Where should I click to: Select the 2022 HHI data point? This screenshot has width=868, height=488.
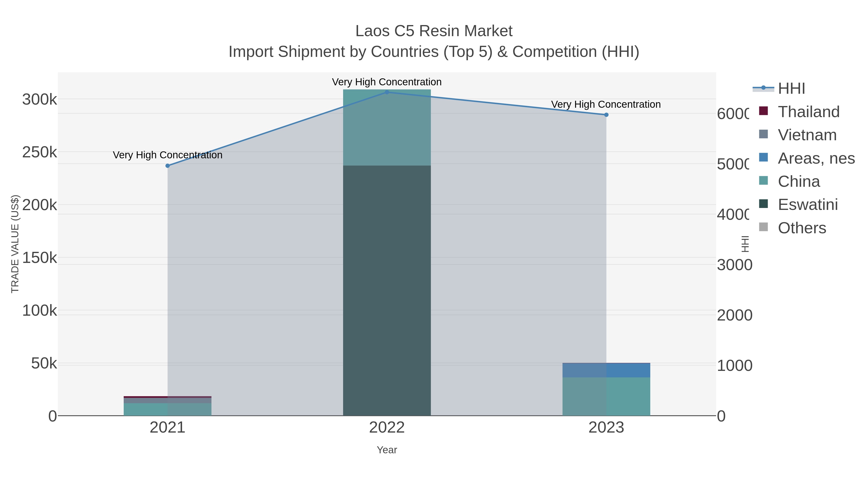tap(387, 92)
